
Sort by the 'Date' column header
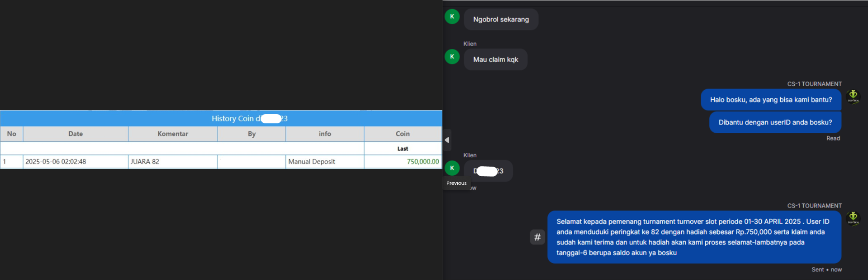[x=76, y=134]
